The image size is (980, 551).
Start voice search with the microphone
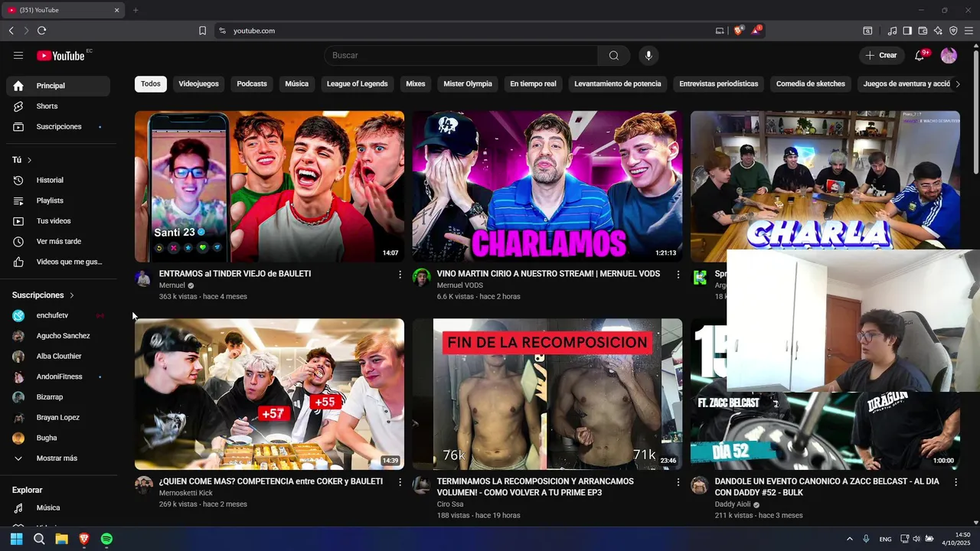pos(648,55)
